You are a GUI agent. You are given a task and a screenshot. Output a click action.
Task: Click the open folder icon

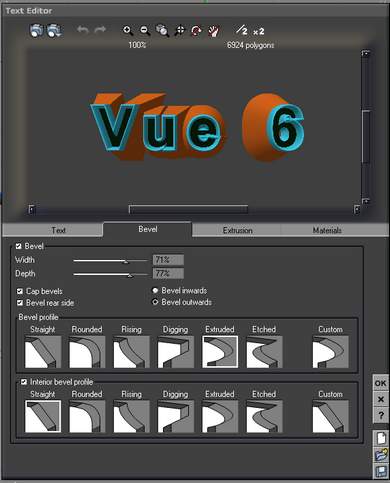[381, 455]
